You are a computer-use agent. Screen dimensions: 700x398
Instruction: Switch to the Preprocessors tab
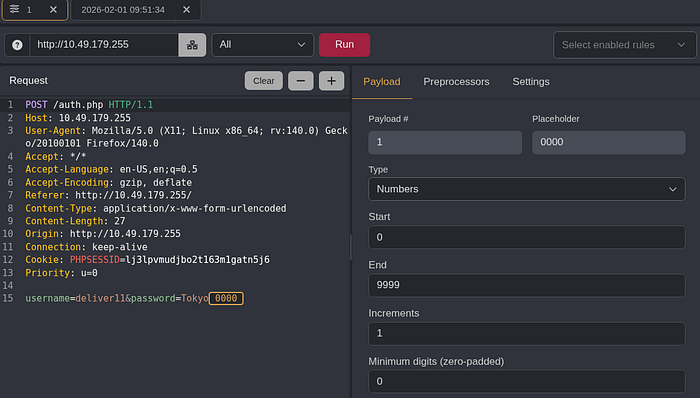(x=456, y=82)
